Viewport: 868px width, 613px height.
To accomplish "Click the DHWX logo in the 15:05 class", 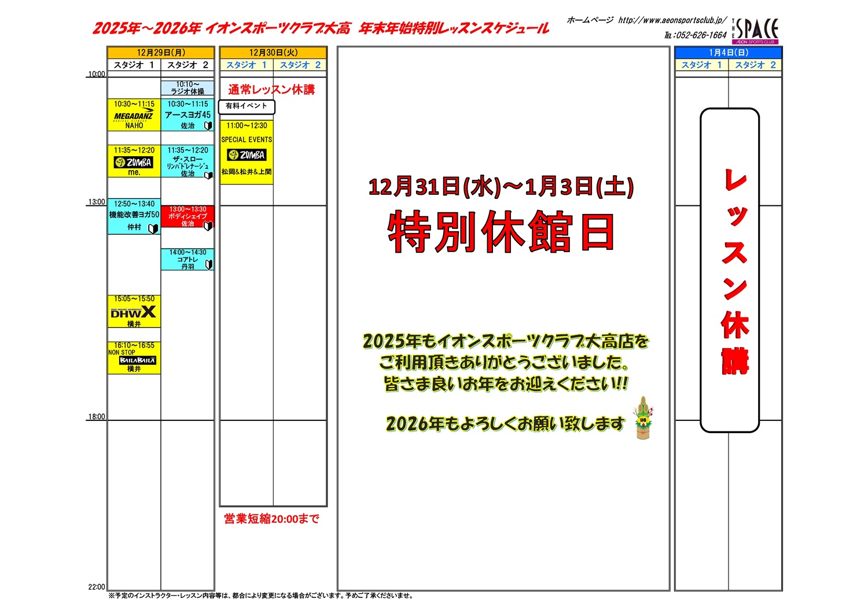I will pos(134,312).
